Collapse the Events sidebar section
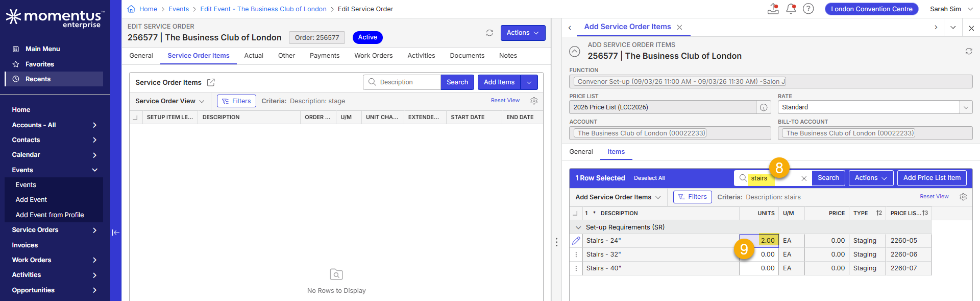The width and height of the screenshot is (980, 301). tap(94, 170)
